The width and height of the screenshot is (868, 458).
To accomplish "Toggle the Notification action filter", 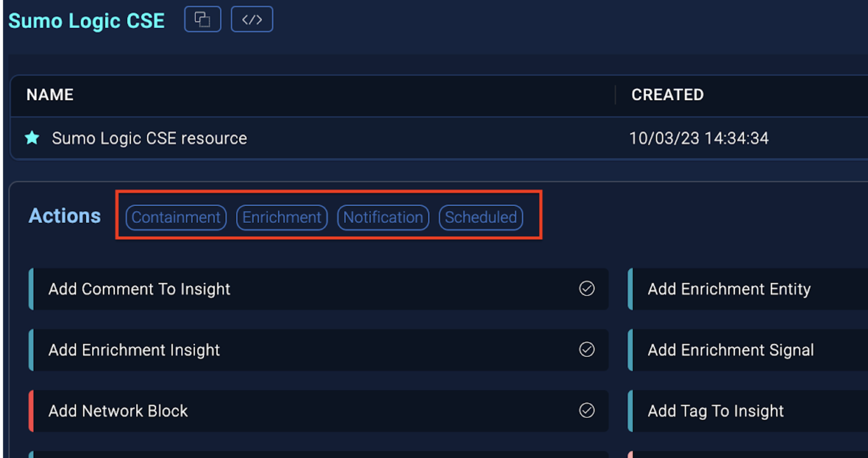I will (x=383, y=217).
